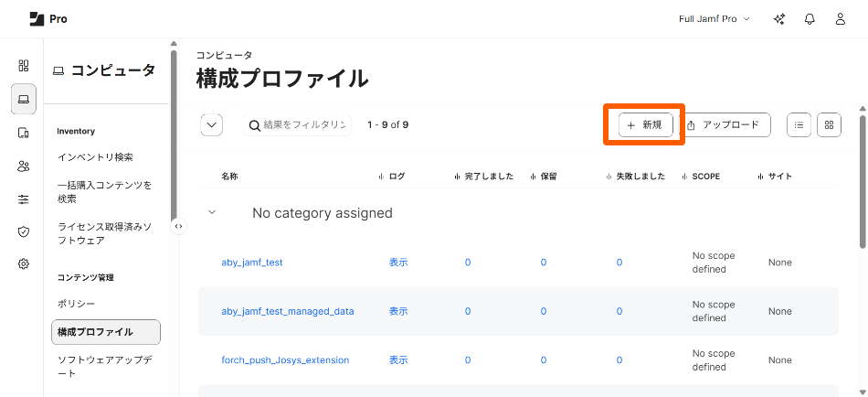Select the Devices icon in left rail
Screen dimensions: 868x397
24,133
